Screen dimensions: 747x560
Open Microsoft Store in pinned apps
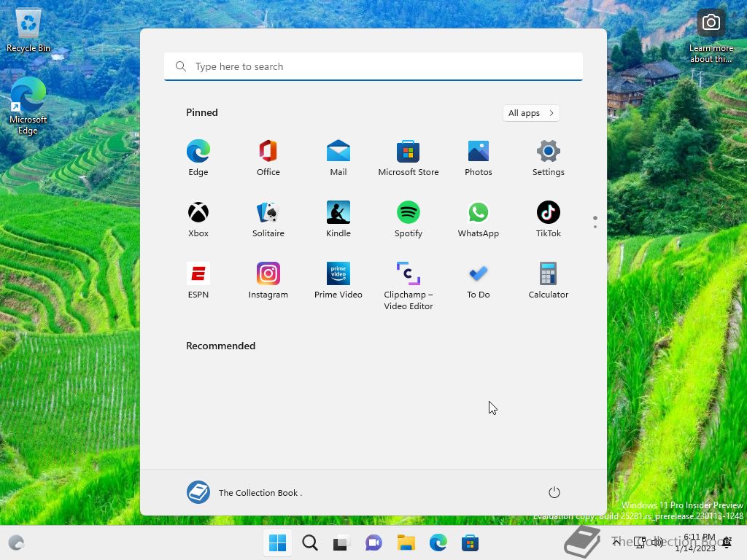point(409,158)
